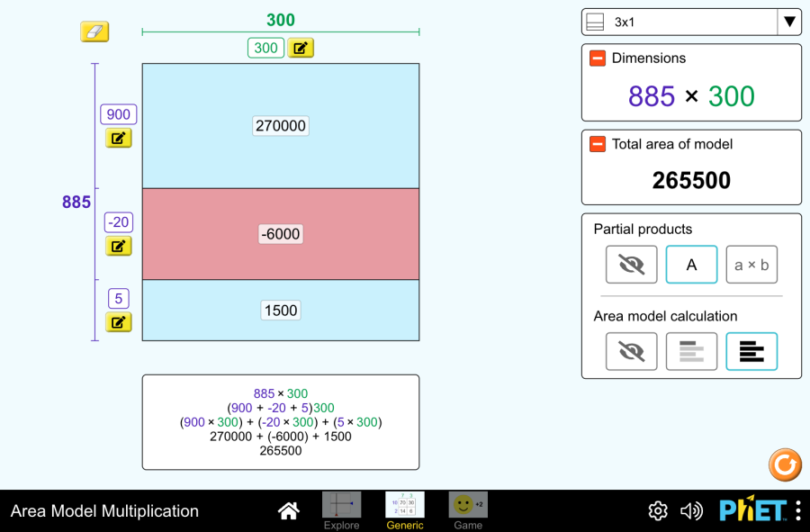
Task: Enable the a × b partial products display
Action: click(751, 265)
